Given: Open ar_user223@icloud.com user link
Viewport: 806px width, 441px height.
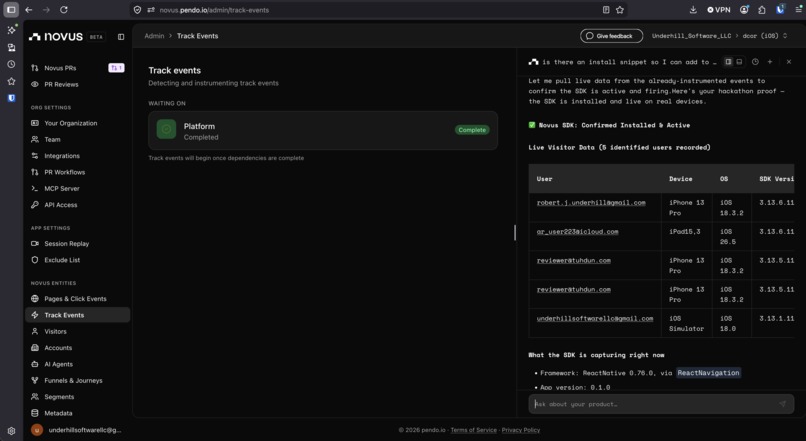Looking at the screenshot, I should coord(577,232).
